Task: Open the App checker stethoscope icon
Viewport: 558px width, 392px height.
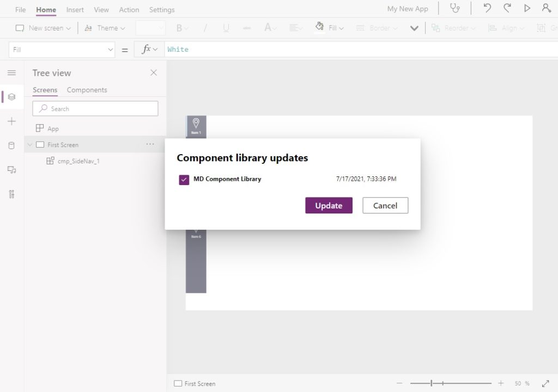Action: (455, 8)
